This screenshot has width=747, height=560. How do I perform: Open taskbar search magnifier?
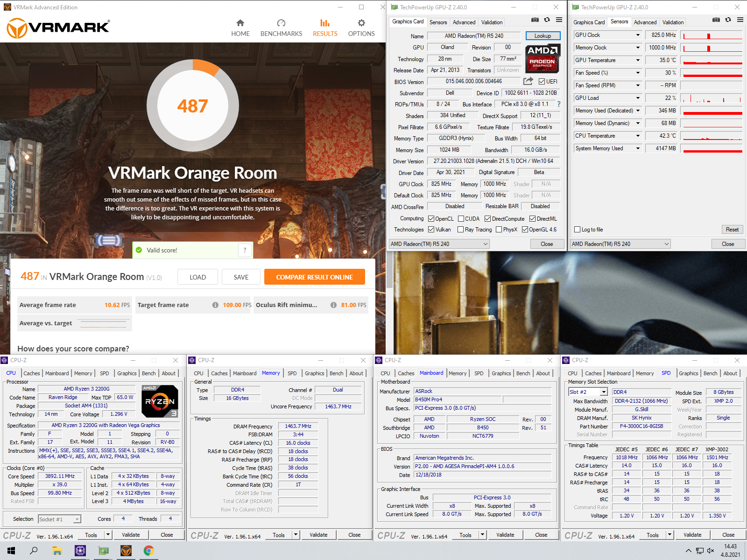34,551
